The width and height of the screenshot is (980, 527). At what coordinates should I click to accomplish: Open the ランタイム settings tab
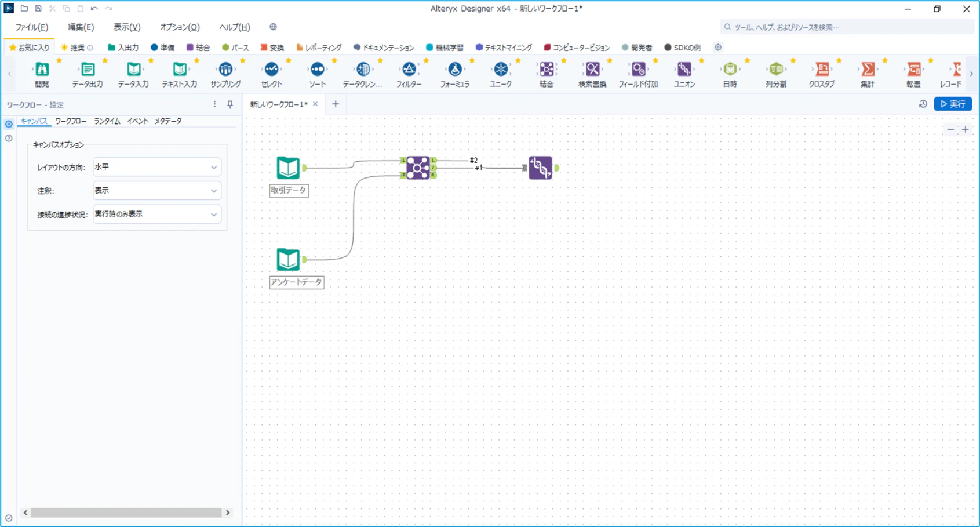pyautogui.click(x=107, y=121)
